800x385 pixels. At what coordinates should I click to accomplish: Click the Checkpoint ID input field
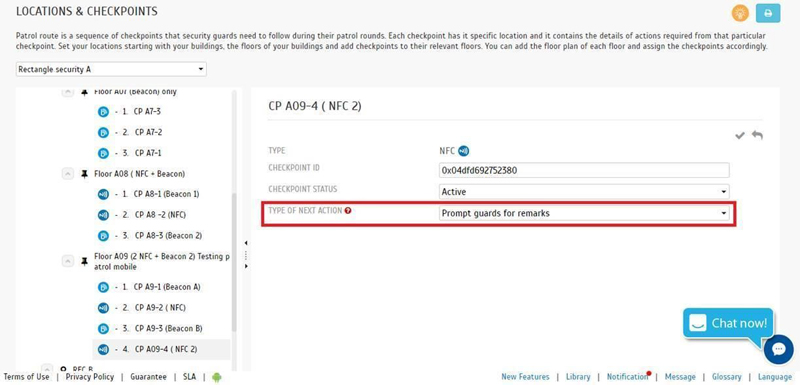point(584,170)
